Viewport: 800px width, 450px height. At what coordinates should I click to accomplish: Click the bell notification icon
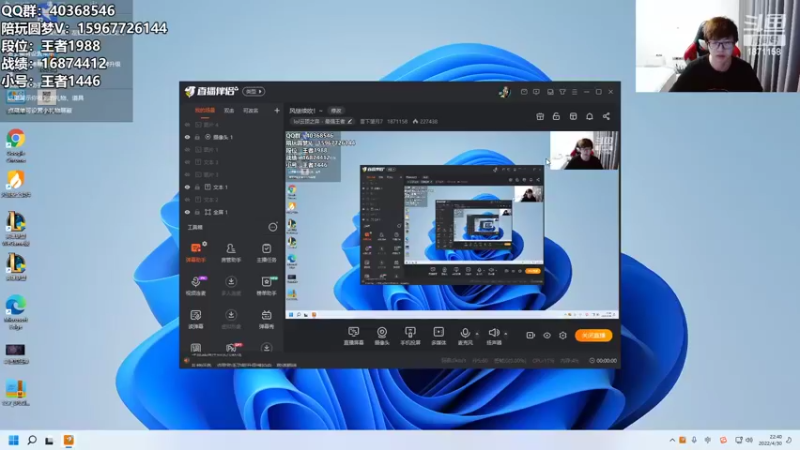(x=589, y=116)
